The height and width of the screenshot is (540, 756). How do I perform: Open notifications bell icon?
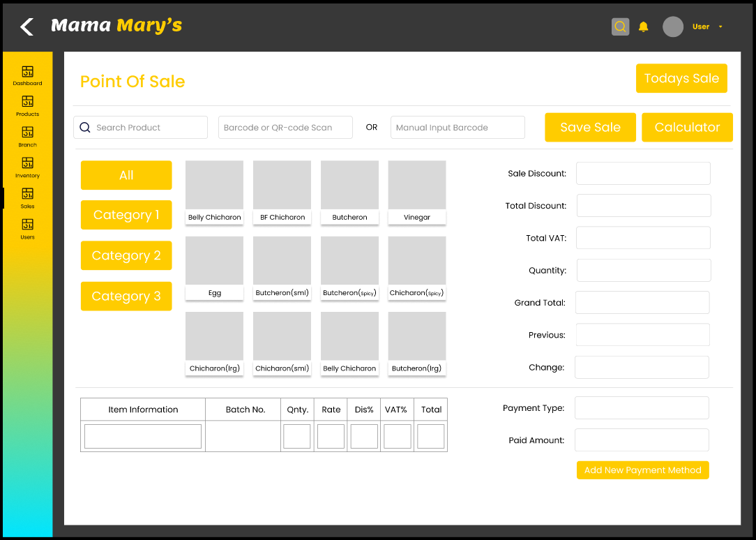click(x=644, y=27)
